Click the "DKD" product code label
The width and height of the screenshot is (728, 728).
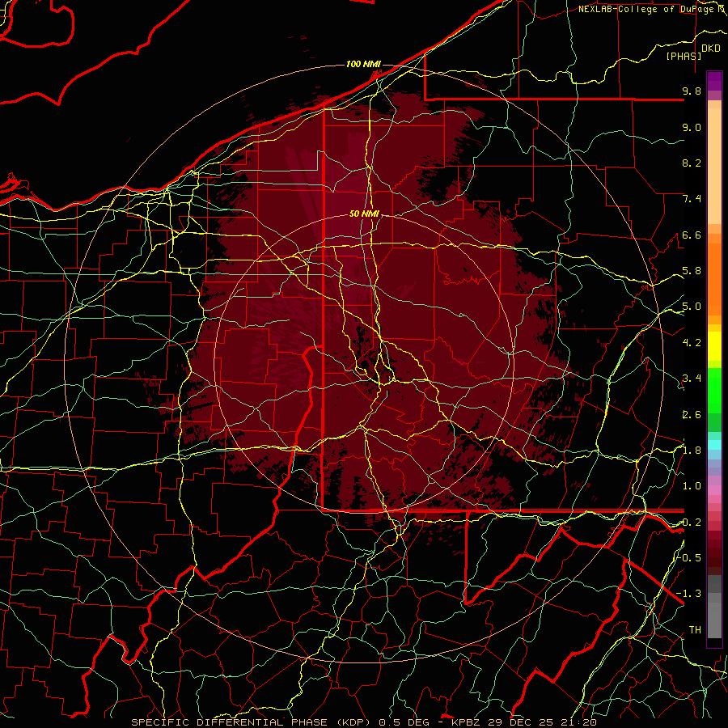tap(710, 49)
